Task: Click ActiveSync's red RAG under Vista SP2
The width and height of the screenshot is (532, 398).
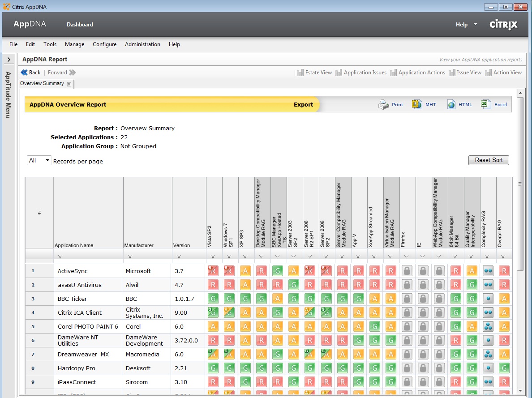Action: [213, 271]
